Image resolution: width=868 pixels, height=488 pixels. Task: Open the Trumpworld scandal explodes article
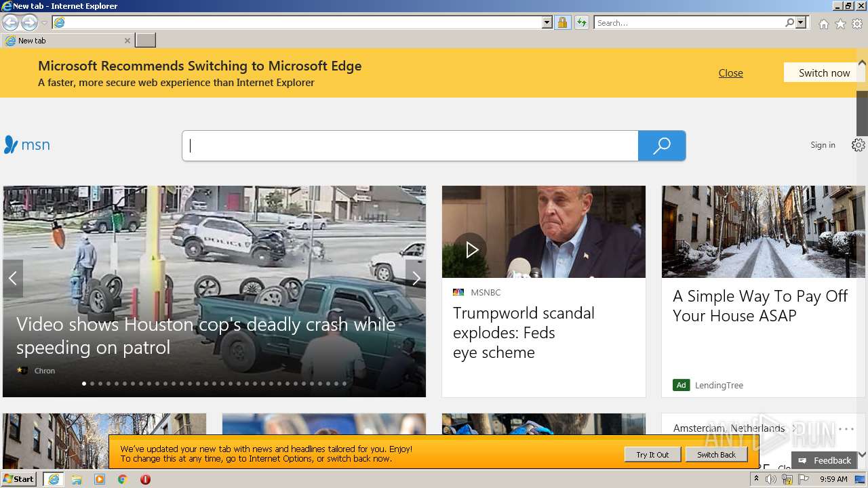coord(524,333)
